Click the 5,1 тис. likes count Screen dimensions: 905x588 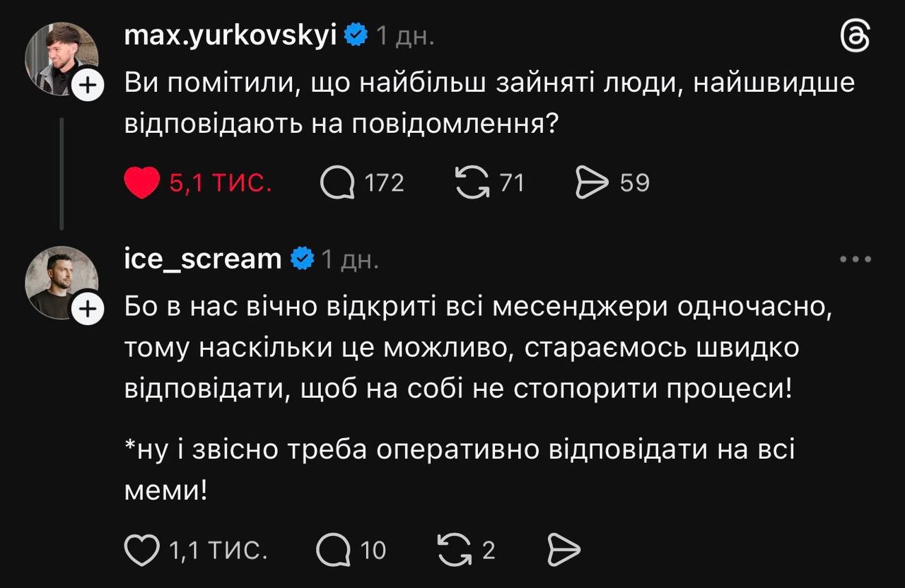point(221,184)
